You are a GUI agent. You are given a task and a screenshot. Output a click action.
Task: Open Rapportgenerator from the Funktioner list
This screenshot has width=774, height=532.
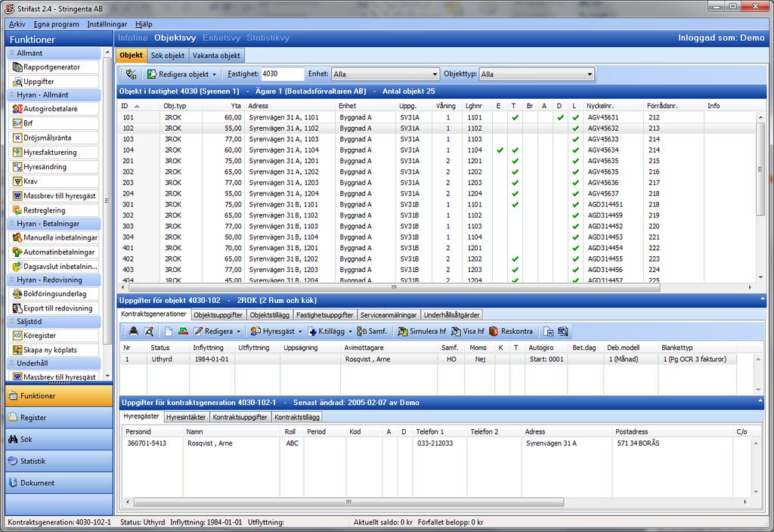[54, 67]
